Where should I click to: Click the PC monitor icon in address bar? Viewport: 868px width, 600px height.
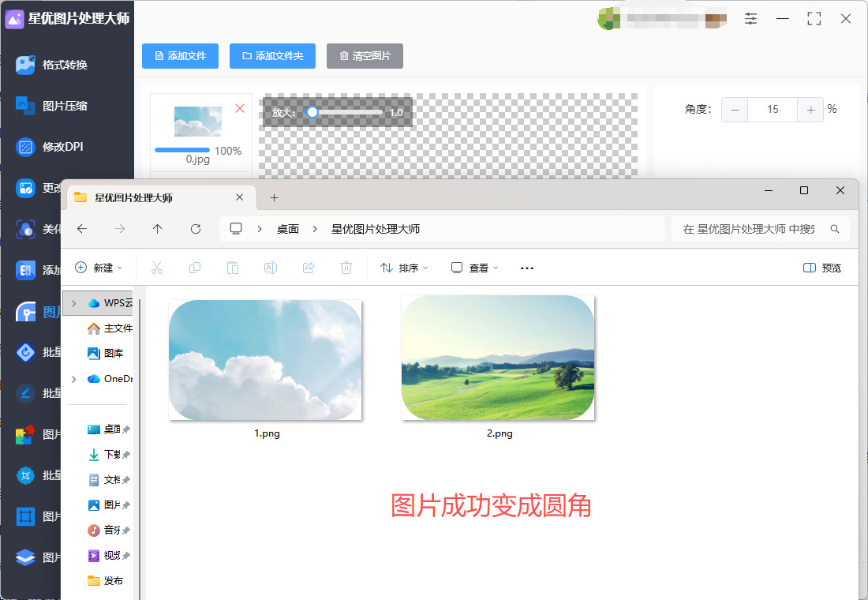pyautogui.click(x=236, y=229)
